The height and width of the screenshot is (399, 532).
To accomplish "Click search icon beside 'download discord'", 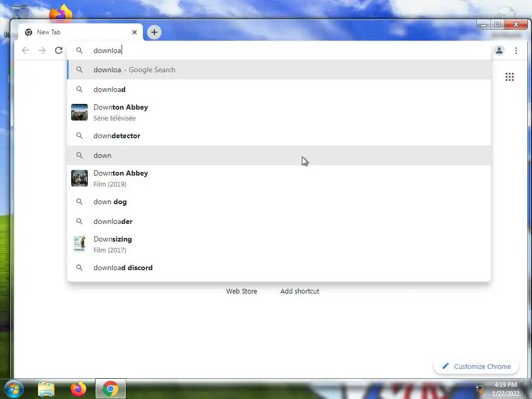I will [79, 268].
